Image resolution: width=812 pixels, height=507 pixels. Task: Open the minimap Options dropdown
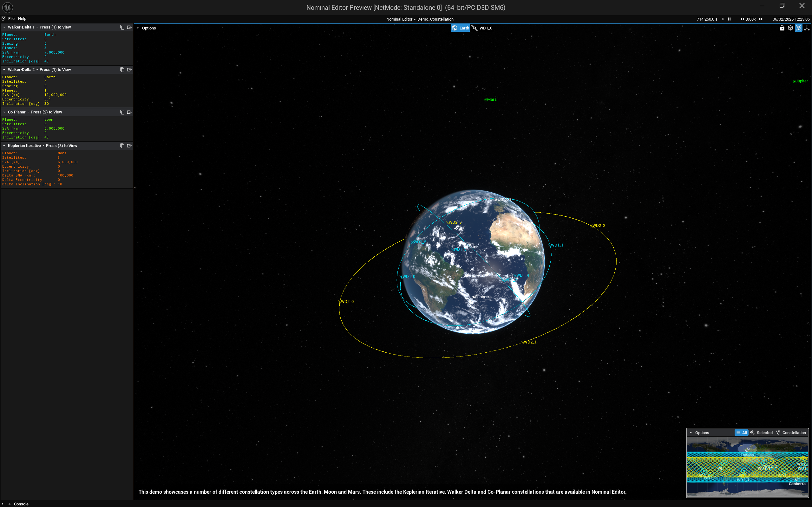pos(699,433)
